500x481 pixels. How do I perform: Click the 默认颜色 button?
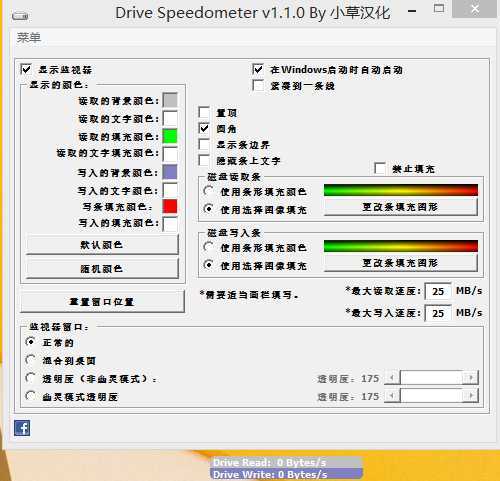pos(102,245)
